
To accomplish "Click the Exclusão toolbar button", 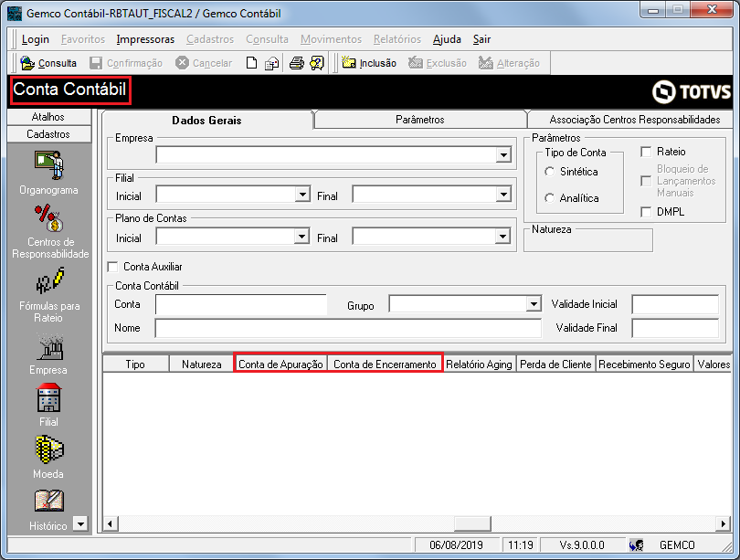I will point(438,63).
